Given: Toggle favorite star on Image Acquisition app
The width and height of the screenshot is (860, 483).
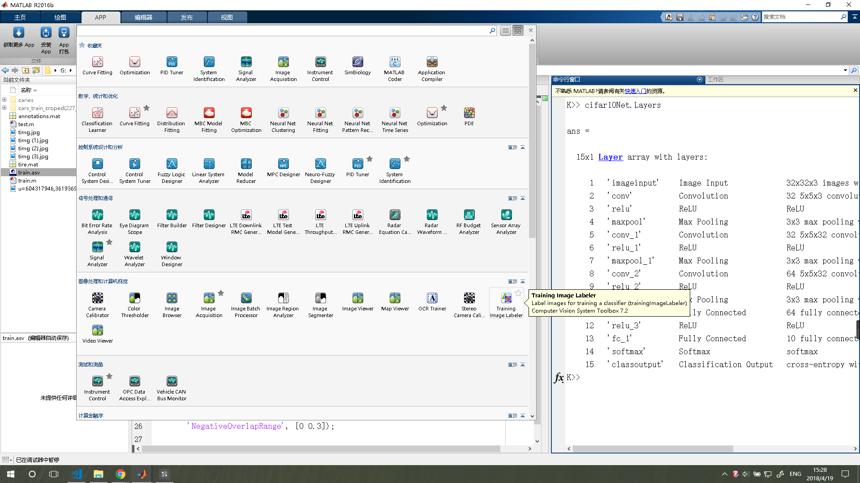Looking at the screenshot, I should 220,293.
